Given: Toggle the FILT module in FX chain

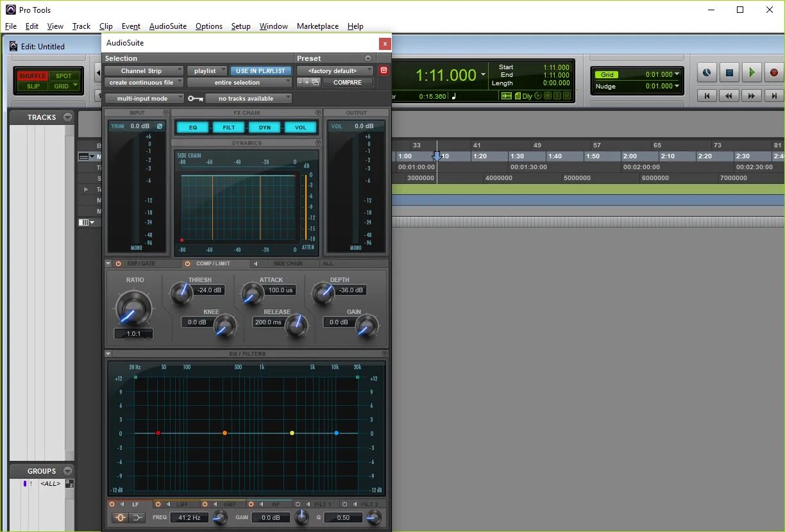Looking at the screenshot, I should tap(229, 127).
